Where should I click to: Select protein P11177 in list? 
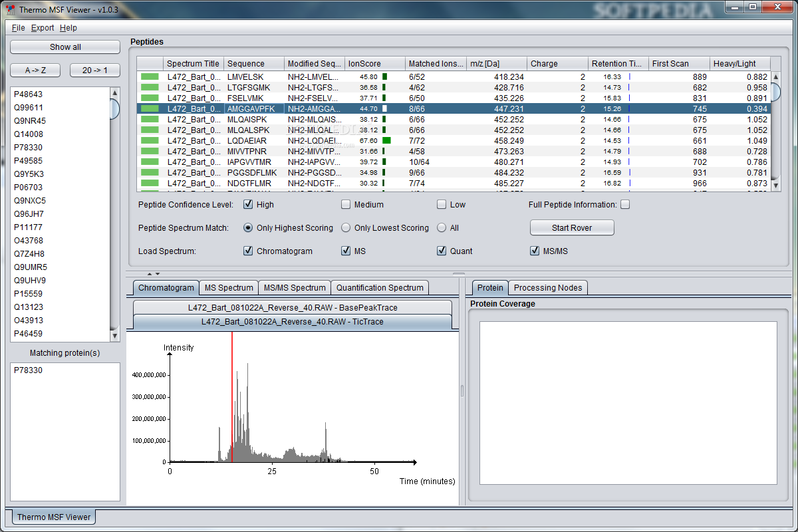point(60,227)
